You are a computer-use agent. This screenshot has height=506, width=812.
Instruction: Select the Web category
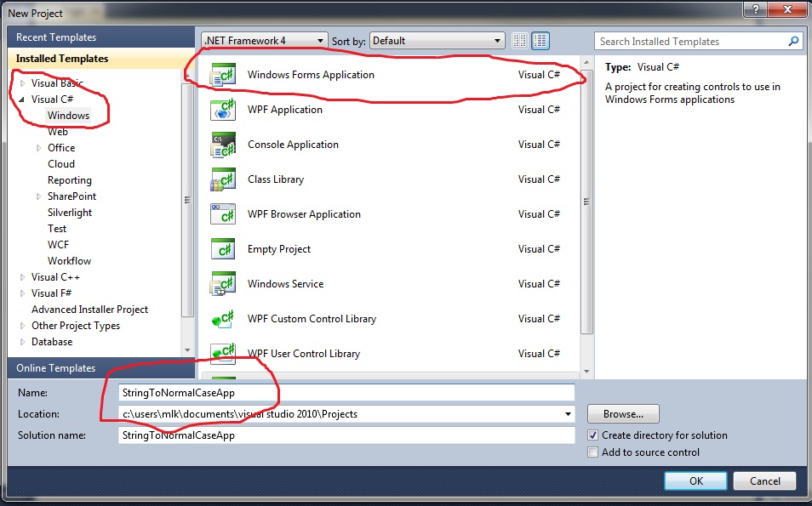[x=58, y=132]
